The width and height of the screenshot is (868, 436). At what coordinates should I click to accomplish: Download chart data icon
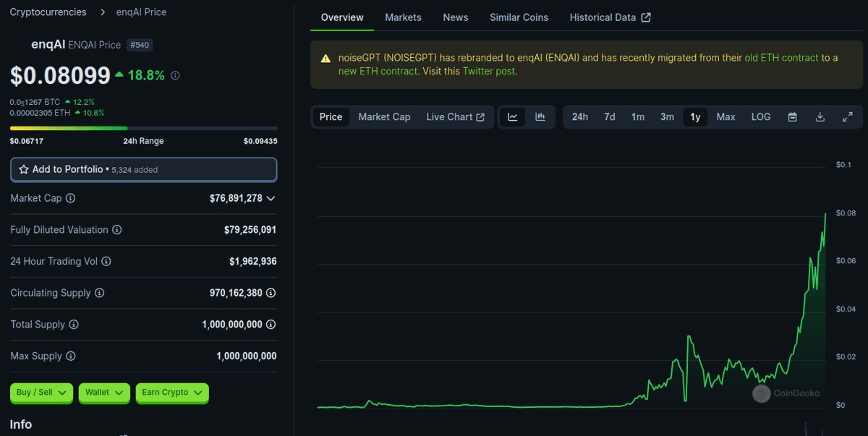click(820, 117)
